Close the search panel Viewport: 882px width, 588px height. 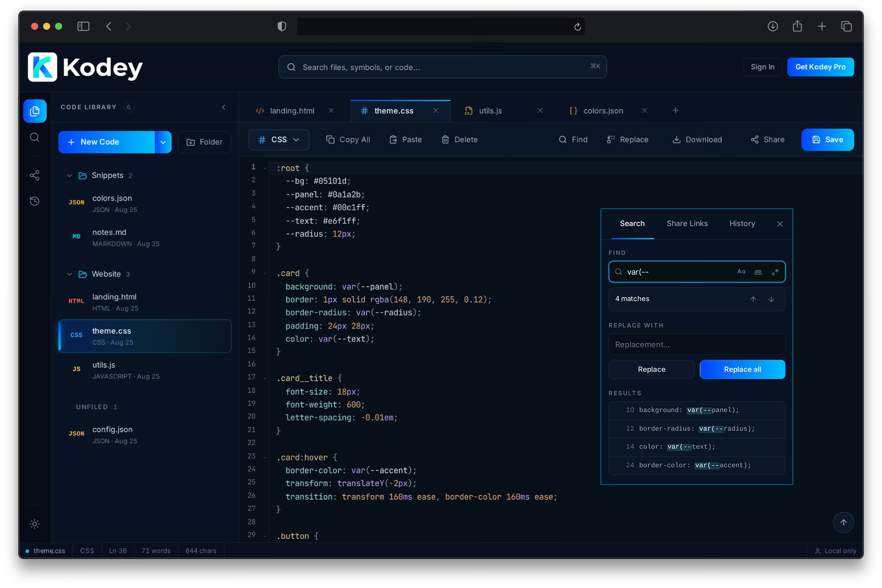[780, 224]
